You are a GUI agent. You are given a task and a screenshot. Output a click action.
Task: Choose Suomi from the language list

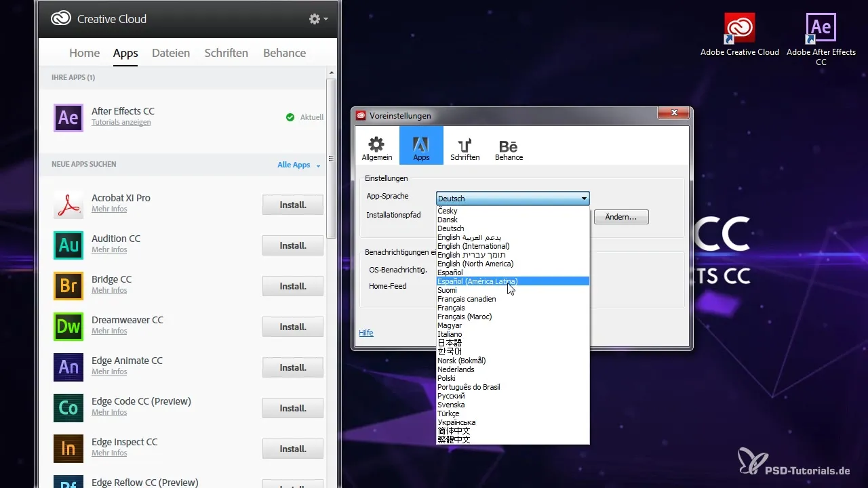pos(513,290)
